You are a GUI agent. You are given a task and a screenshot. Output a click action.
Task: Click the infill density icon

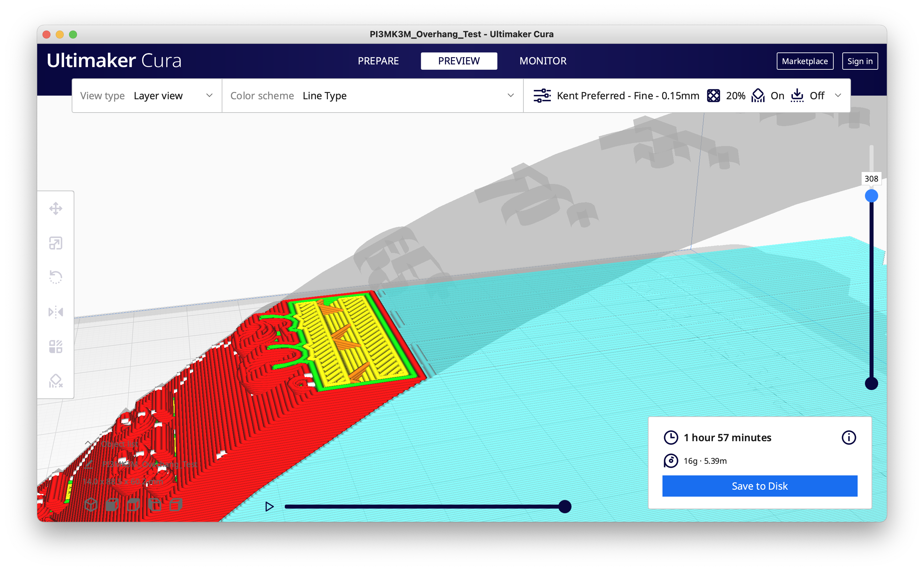point(713,96)
